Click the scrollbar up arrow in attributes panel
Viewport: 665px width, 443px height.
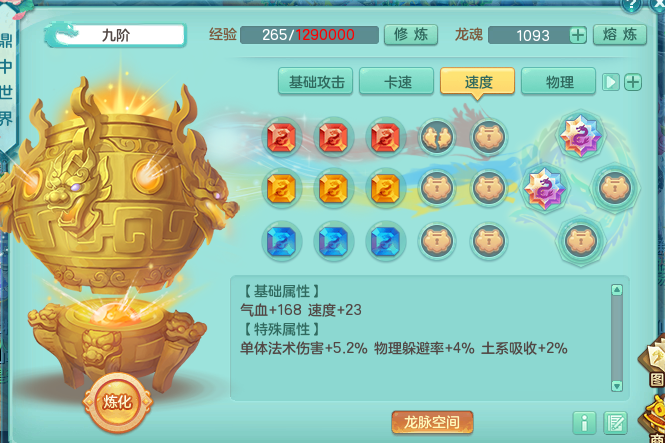(x=617, y=290)
